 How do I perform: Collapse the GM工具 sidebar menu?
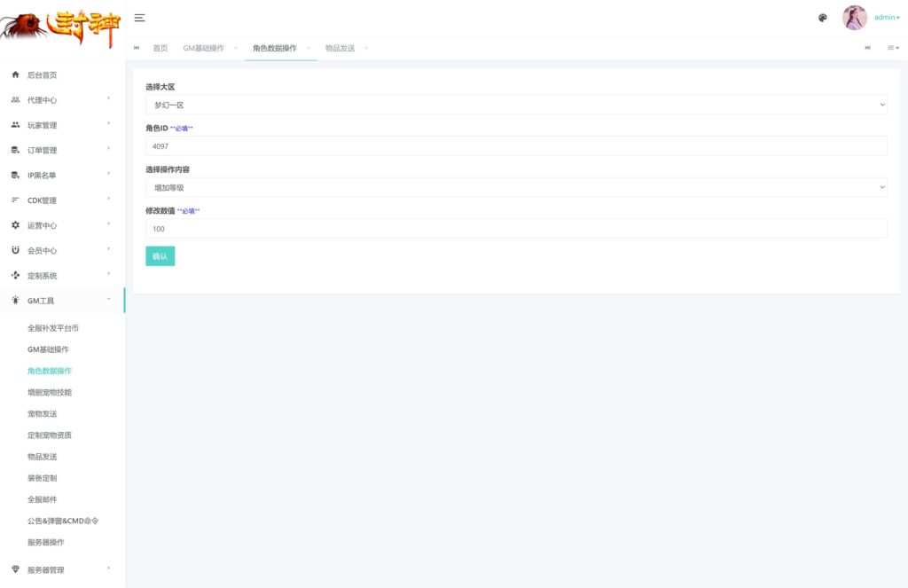[62, 301]
